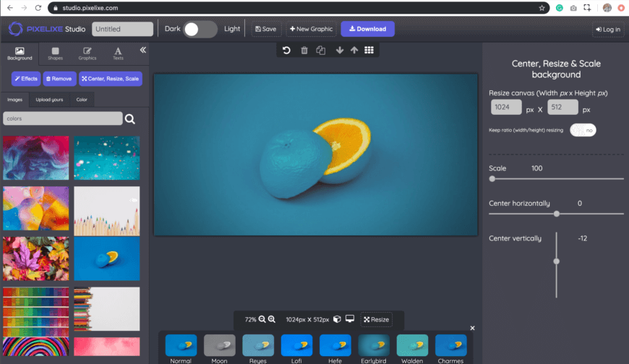Click the search magnifier beside colors field

coord(130,119)
